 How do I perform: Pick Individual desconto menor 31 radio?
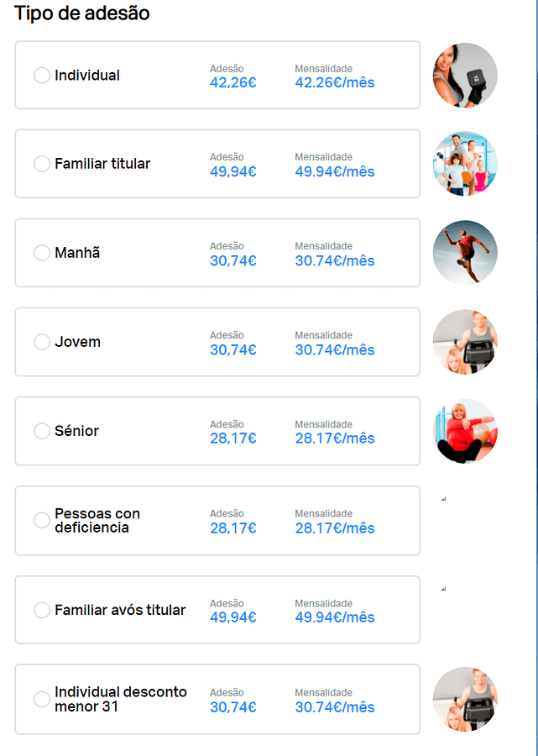pyautogui.click(x=42, y=699)
